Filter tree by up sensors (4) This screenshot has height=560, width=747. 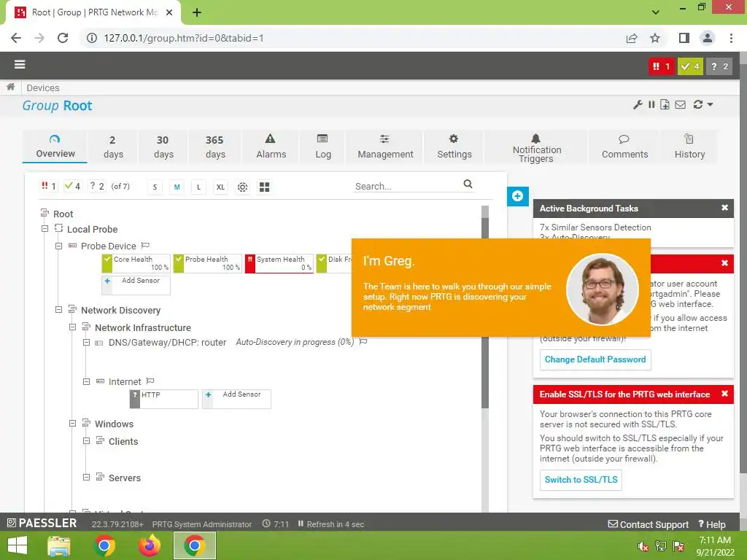[72, 186]
